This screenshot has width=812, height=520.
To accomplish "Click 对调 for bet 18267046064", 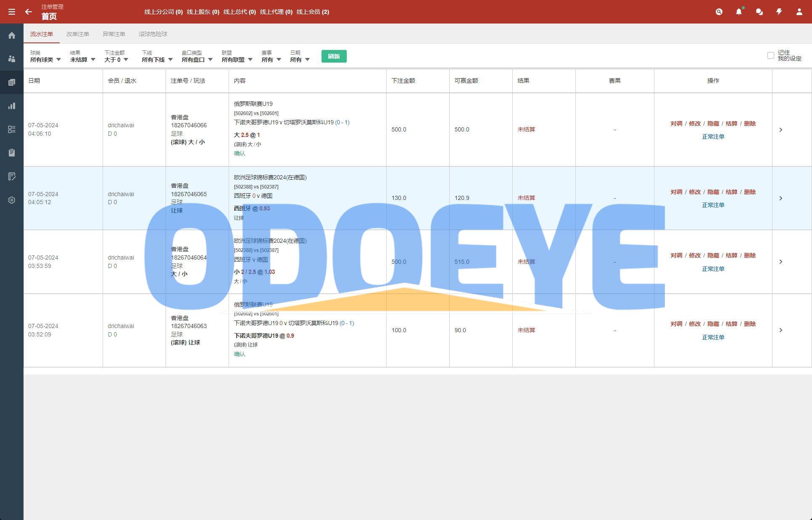I will [x=676, y=255].
